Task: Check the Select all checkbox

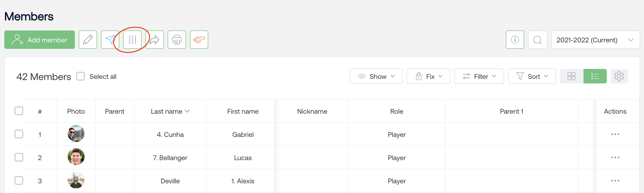Action: tap(80, 76)
